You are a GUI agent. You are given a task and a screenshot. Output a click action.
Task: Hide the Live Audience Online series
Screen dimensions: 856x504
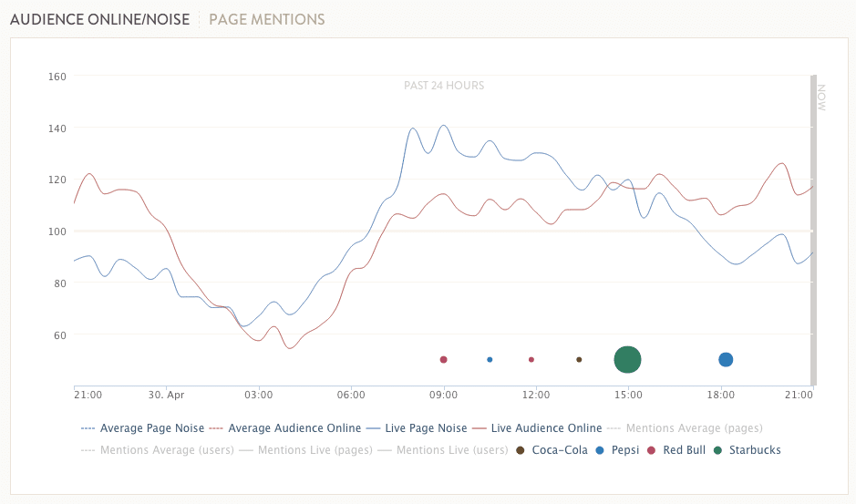(546, 427)
